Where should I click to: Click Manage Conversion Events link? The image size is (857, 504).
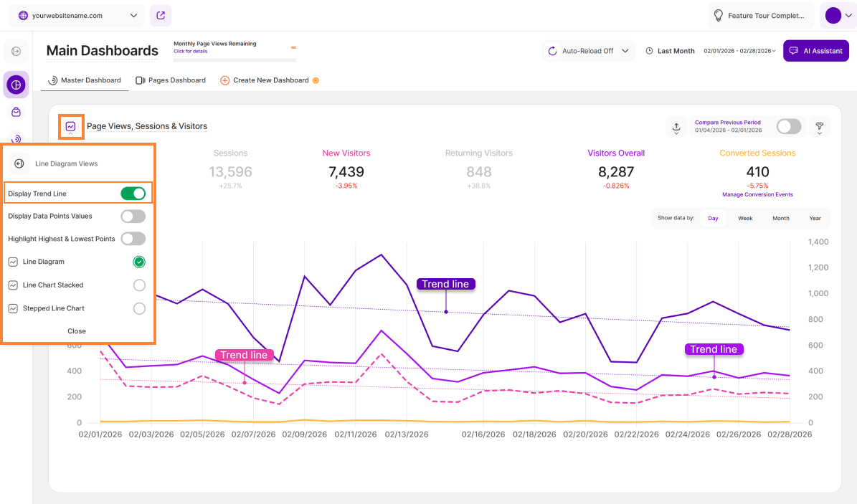(757, 194)
